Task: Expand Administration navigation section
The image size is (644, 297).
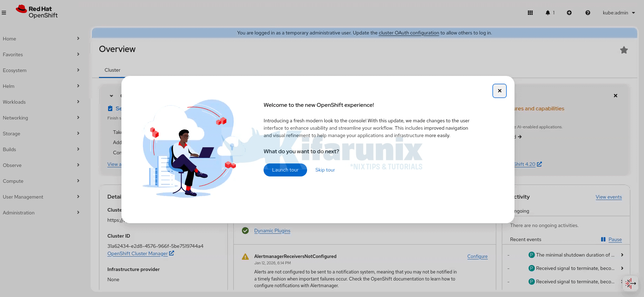Action: coord(41,213)
